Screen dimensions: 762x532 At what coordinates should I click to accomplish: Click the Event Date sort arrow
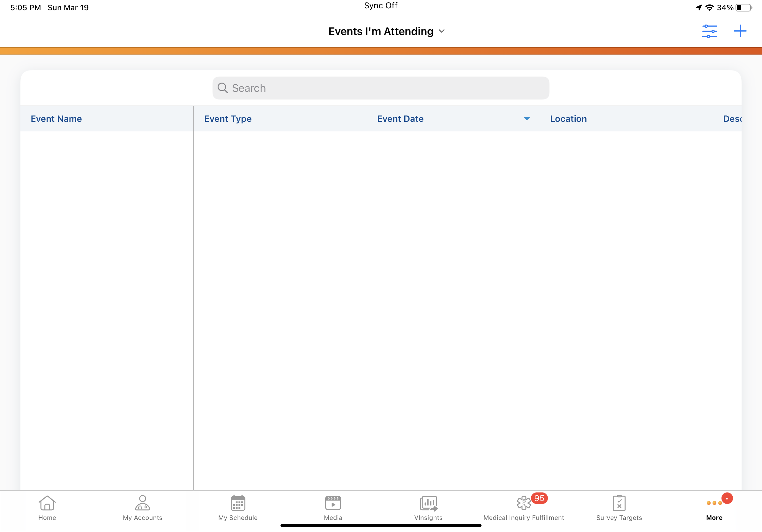pyautogui.click(x=527, y=119)
